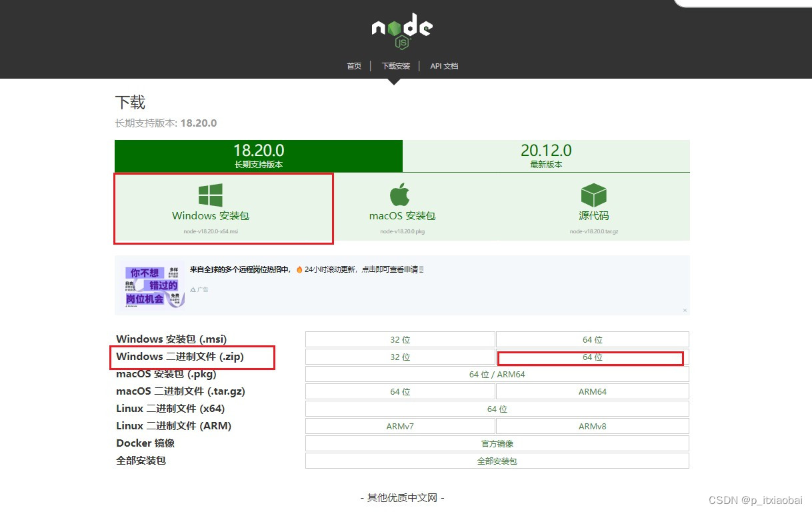Click ARM64 for macOS 二进制文件 (.tar.gz)

coord(592,391)
